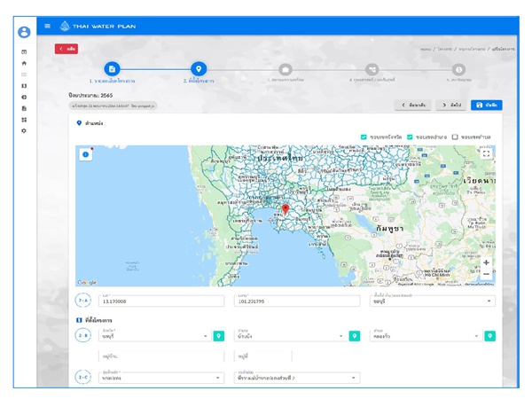Locate province with pin button beside ชลบุรี
This screenshot has width=532, height=399.
(219, 336)
